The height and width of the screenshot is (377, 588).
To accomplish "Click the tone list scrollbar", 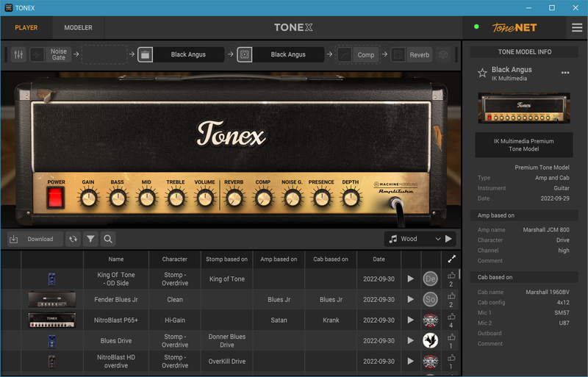I will (x=459, y=273).
